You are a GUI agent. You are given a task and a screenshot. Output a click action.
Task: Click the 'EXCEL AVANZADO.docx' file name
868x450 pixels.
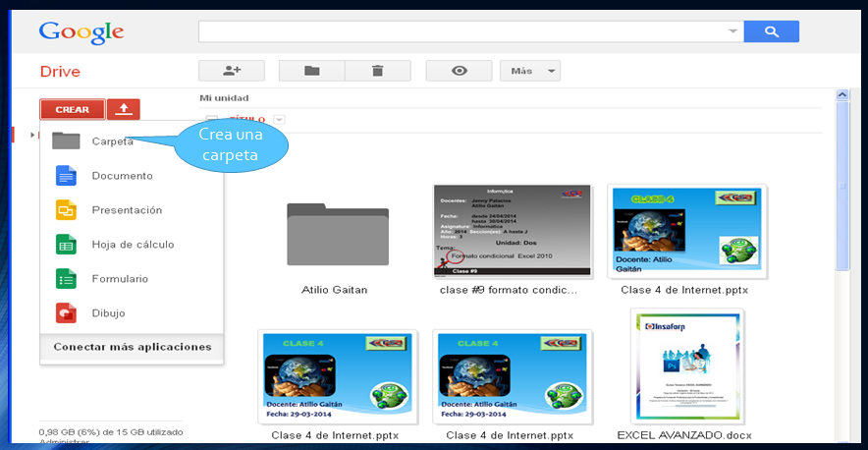(684, 435)
